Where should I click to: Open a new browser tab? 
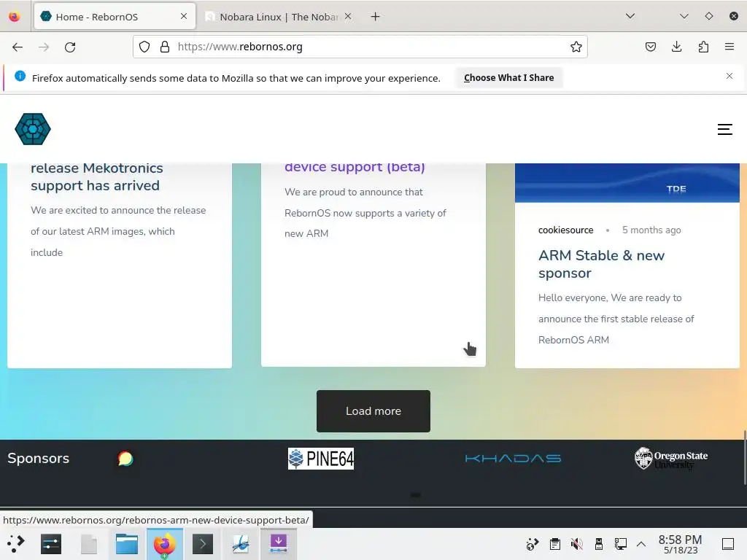click(376, 17)
